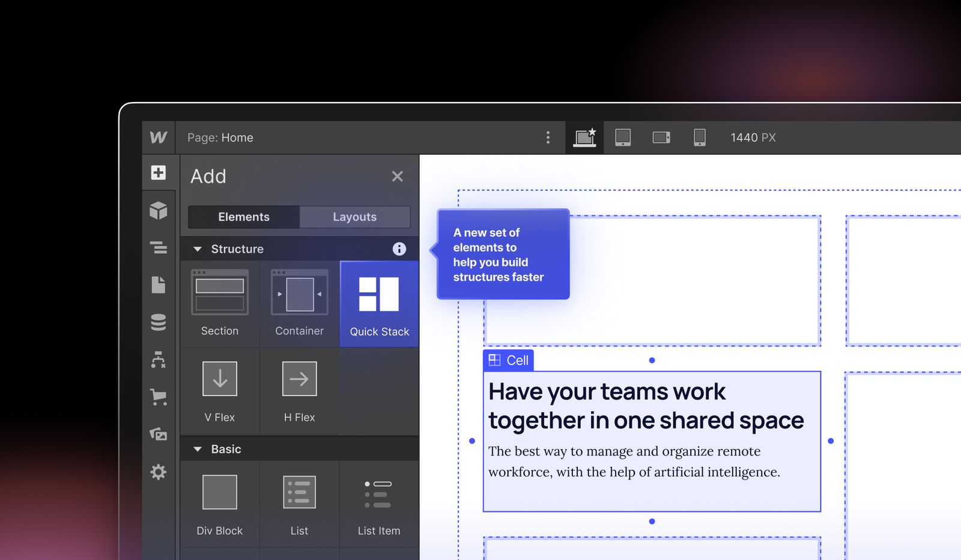Image resolution: width=961 pixels, height=560 pixels.
Task: Switch to the mobile portrait breakpoint
Action: point(699,137)
